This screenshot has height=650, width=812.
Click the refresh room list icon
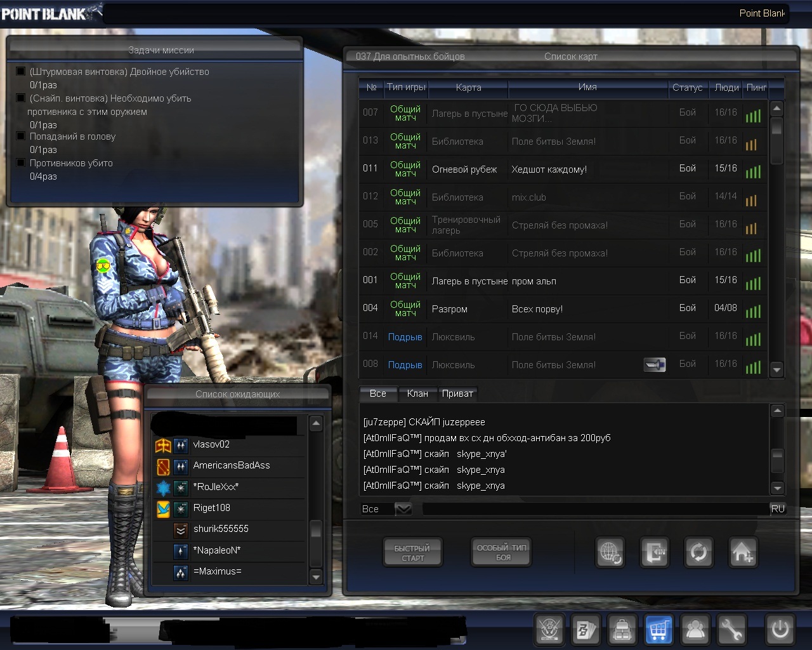[x=698, y=552]
